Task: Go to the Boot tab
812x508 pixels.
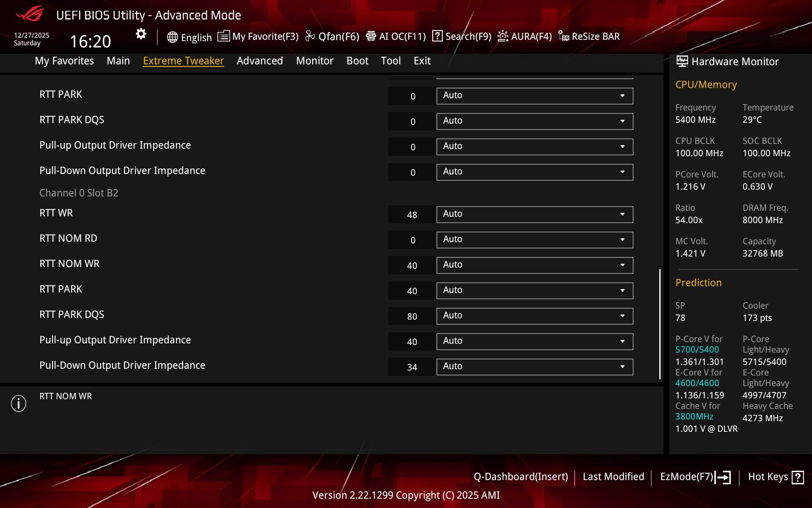Action: tap(357, 61)
